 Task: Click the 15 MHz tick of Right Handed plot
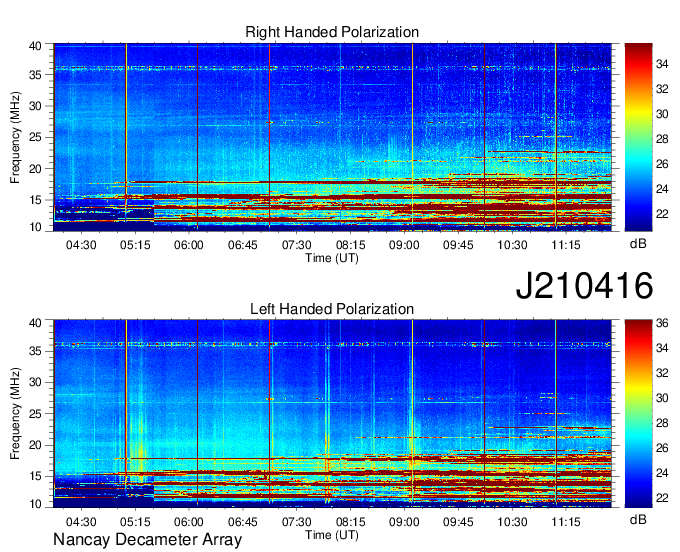pos(36,200)
